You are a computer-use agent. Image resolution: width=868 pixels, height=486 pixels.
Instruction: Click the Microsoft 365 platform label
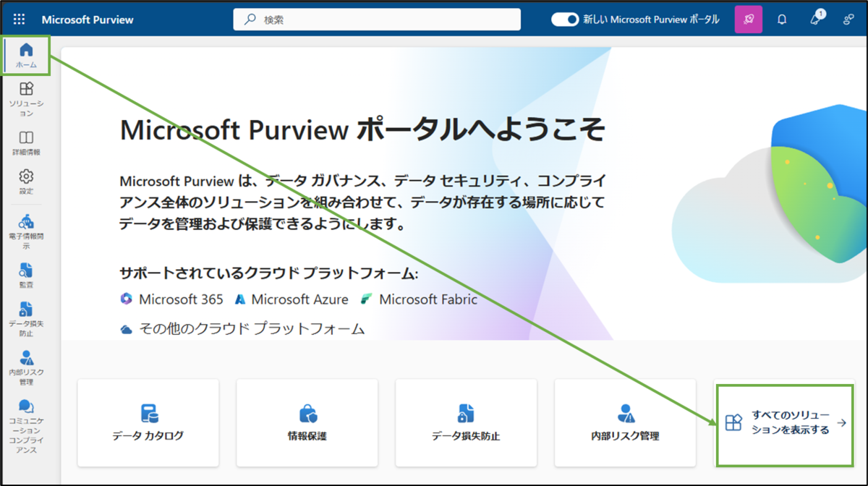tap(181, 299)
